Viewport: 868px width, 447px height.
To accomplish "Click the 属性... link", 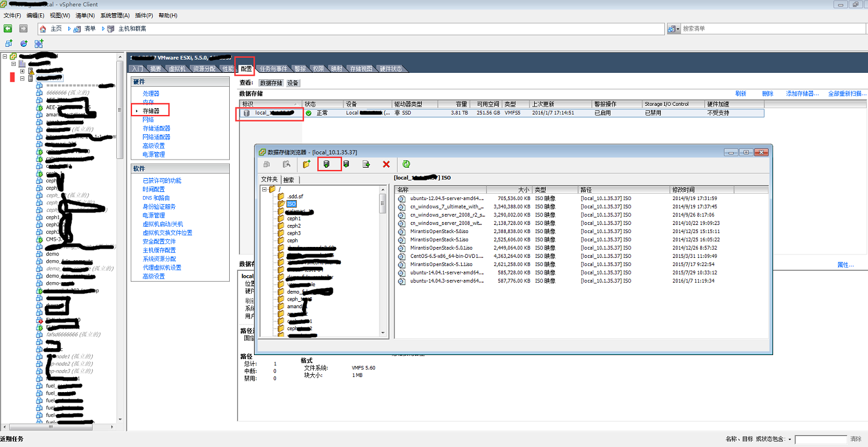I will tap(845, 265).
